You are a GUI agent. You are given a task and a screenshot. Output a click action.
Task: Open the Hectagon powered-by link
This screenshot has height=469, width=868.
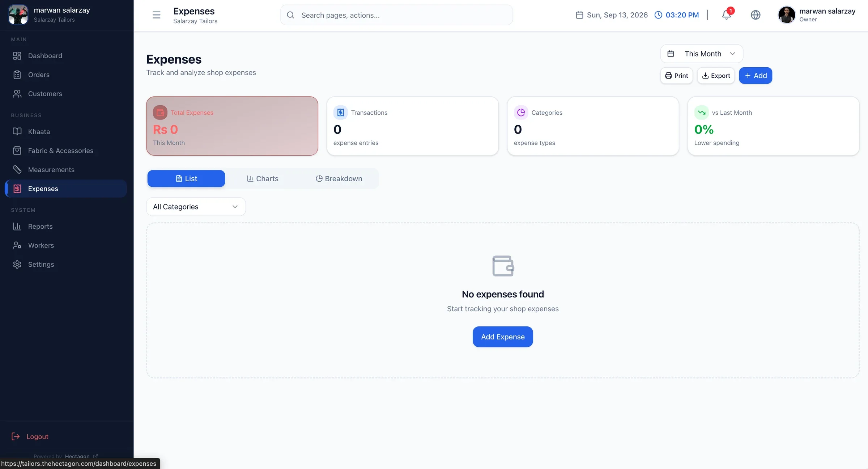pyautogui.click(x=81, y=456)
